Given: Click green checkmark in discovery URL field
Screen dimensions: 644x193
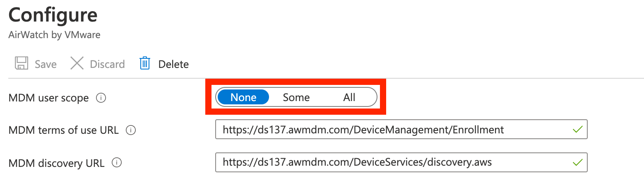Looking at the screenshot, I should pyautogui.click(x=577, y=162).
